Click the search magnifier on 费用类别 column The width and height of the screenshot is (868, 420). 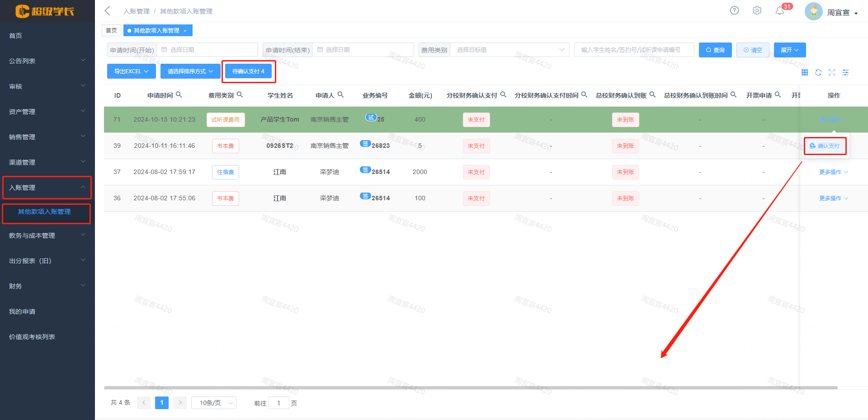click(x=240, y=95)
